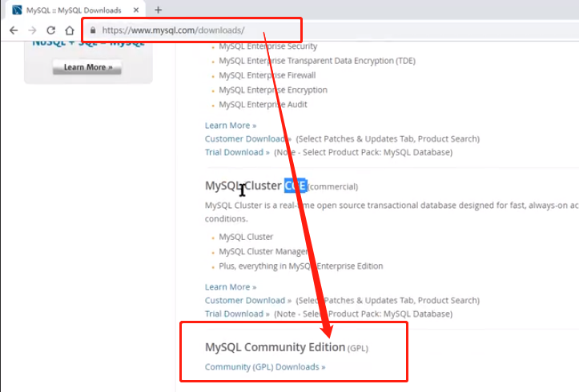Image resolution: width=579 pixels, height=392 pixels.
Task: Open Learn More link under MySQL Cluster
Action: click(231, 287)
